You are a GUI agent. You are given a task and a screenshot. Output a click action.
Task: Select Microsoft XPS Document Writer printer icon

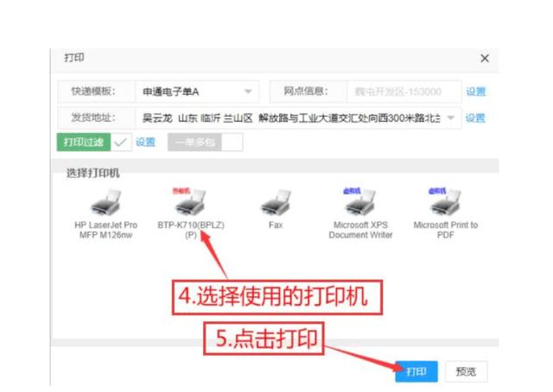[x=361, y=202]
